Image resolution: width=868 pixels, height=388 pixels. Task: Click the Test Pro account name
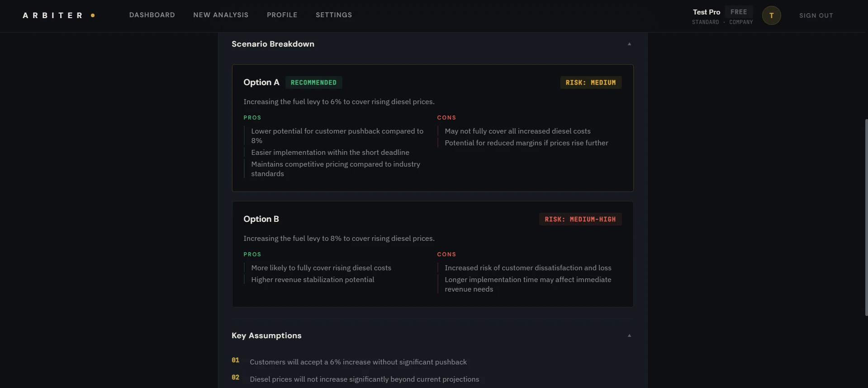706,12
